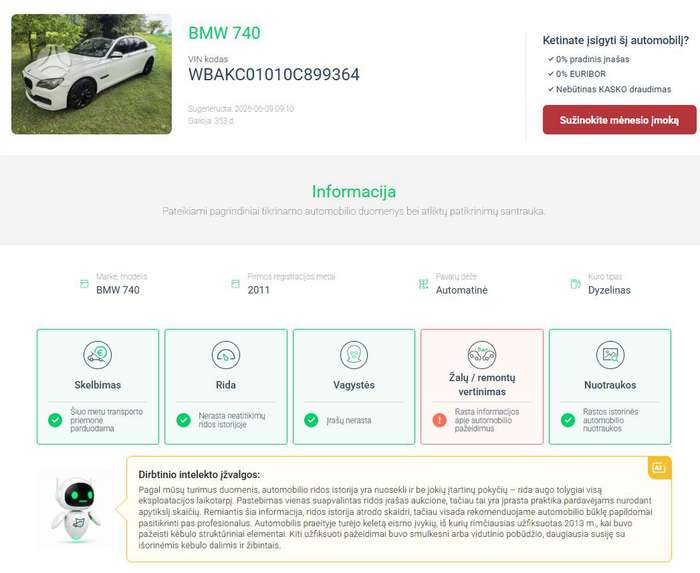Click the Skelbimas car sale icon

tap(97, 355)
